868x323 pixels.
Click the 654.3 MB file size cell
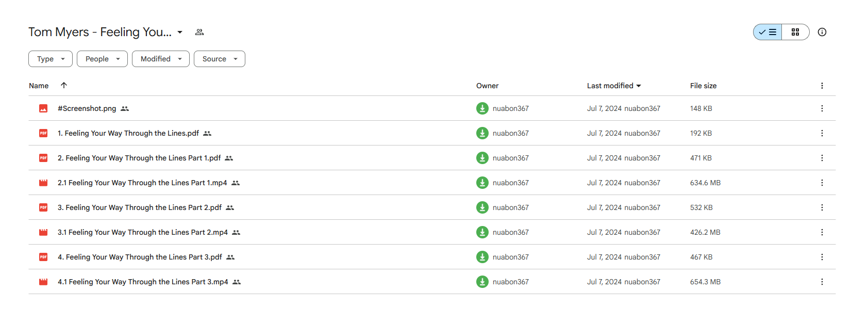[705, 282]
